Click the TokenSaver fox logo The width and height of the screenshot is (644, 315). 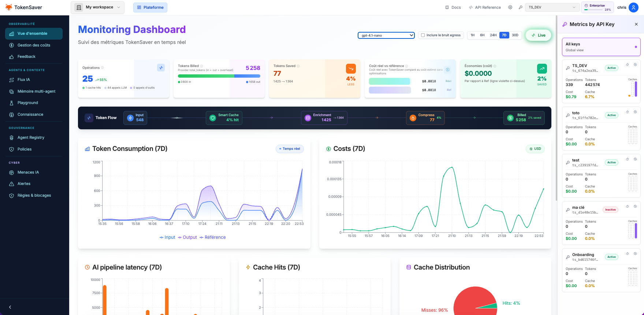[x=8, y=7]
